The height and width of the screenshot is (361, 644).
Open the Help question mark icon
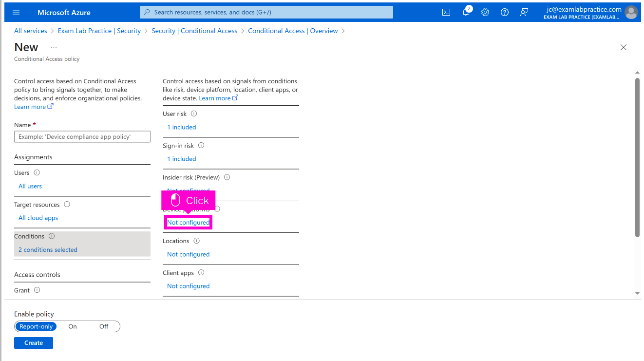pyautogui.click(x=505, y=12)
